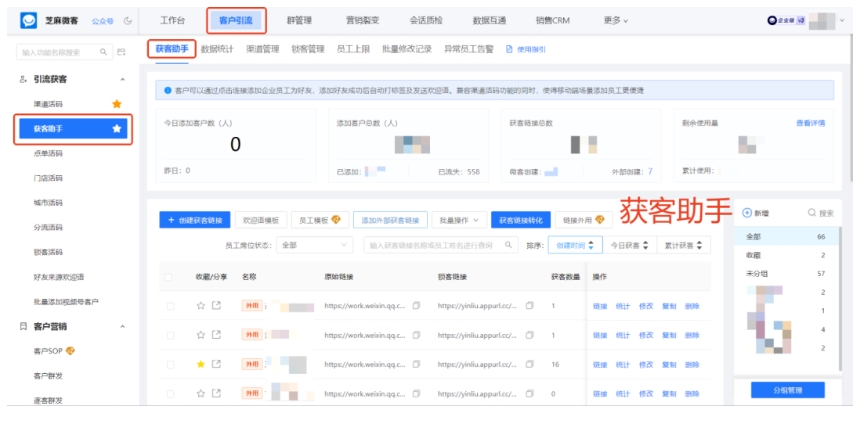This screenshot has width=864, height=422.
Task: Open the 员工席位状态 dropdown showing 全部
Action: [x=315, y=245]
